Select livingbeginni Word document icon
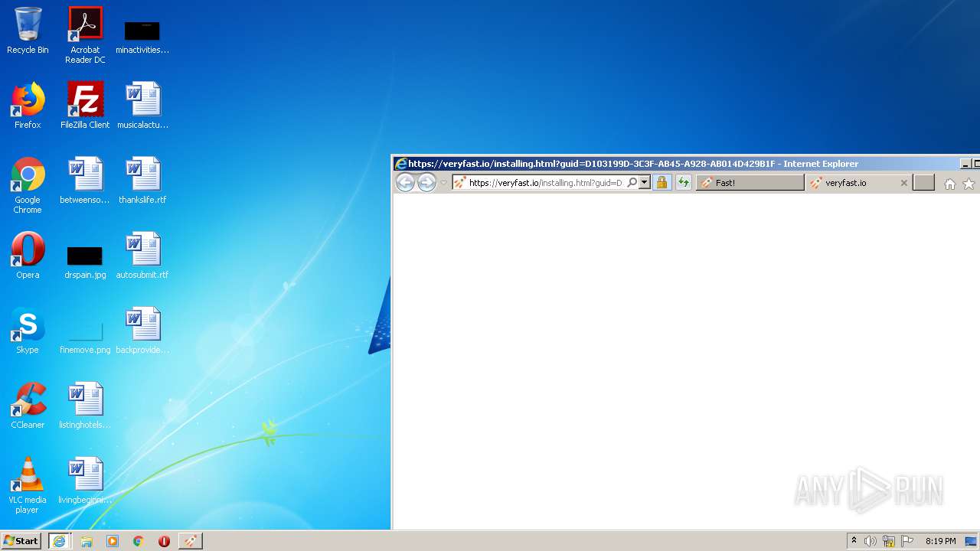Viewport: 980px width, 551px height. (85, 481)
